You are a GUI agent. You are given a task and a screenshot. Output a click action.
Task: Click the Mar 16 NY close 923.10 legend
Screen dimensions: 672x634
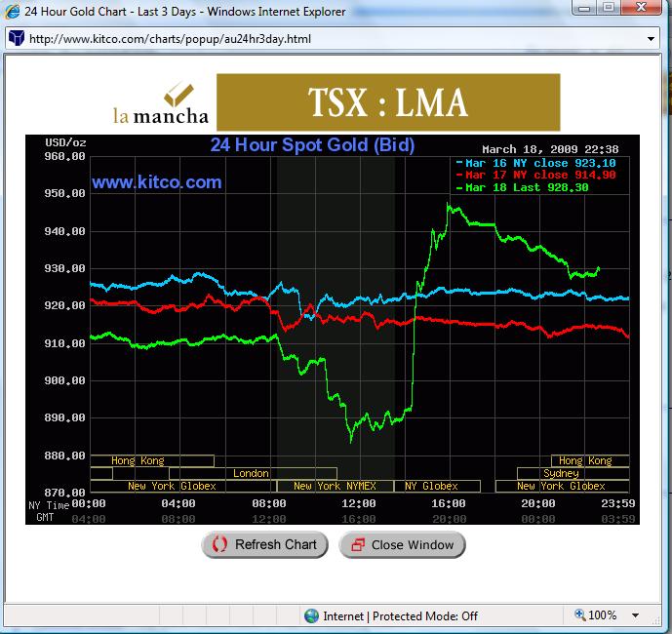pos(536,163)
